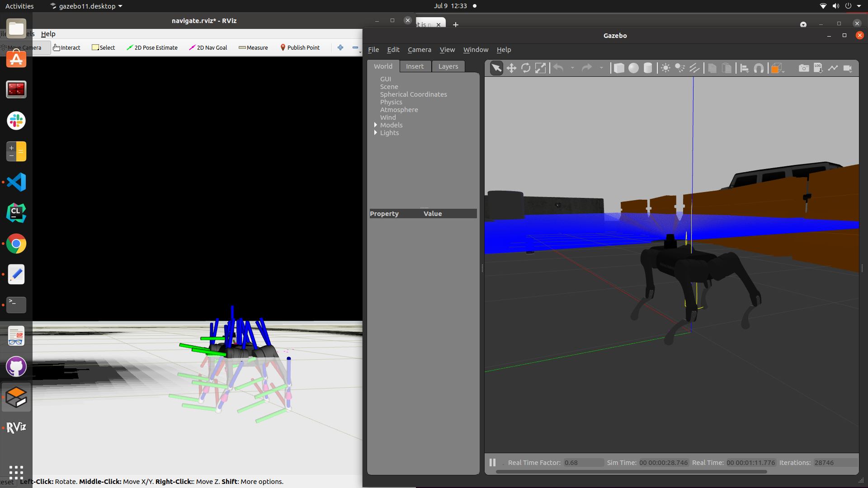Open Gazebo Edit menu
The width and height of the screenshot is (868, 488).
[x=393, y=50]
